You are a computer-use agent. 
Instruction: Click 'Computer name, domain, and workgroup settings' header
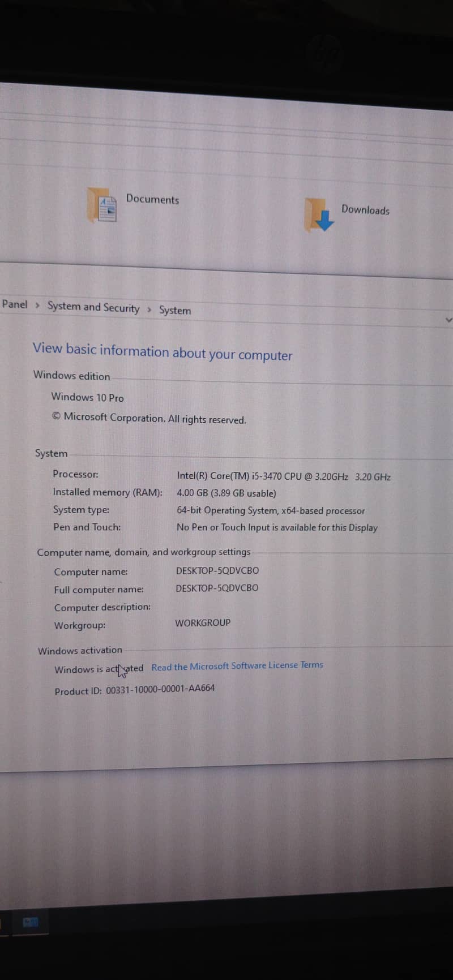(144, 552)
